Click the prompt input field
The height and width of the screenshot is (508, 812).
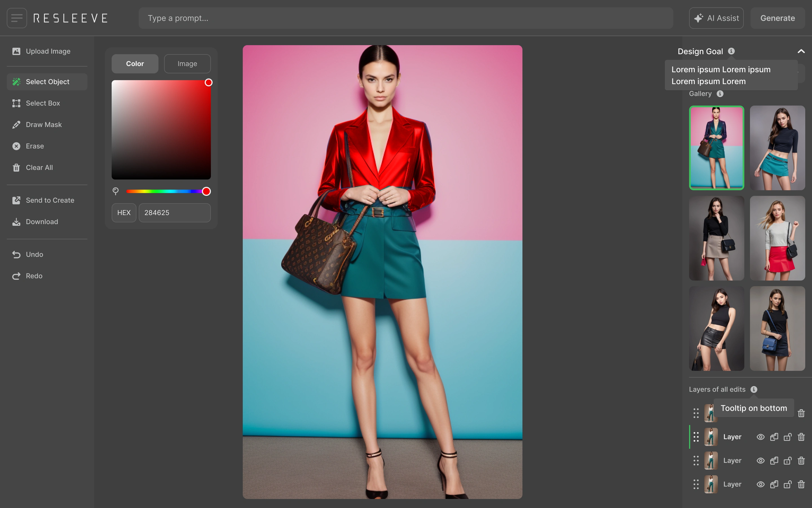[406, 18]
